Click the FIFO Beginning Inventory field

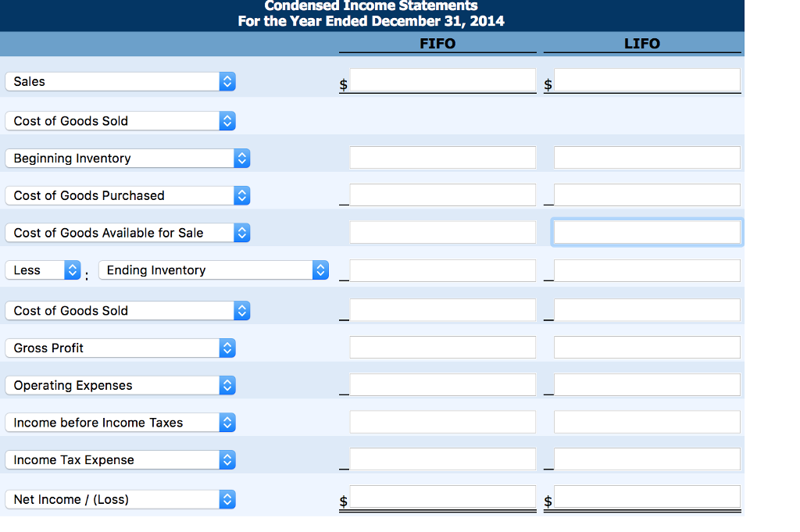click(443, 158)
